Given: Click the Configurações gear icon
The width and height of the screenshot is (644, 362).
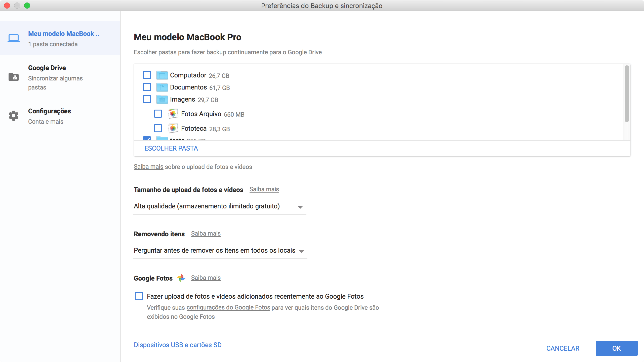Looking at the screenshot, I should point(14,116).
